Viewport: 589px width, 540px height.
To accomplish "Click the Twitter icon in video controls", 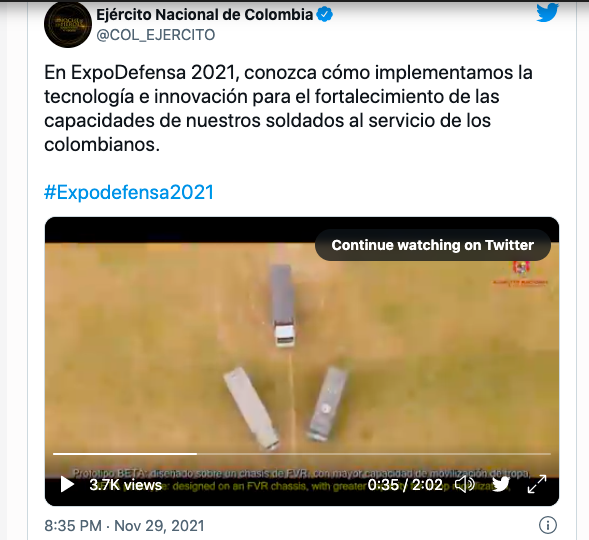I will pyautogui.click(x=501, y=484).
